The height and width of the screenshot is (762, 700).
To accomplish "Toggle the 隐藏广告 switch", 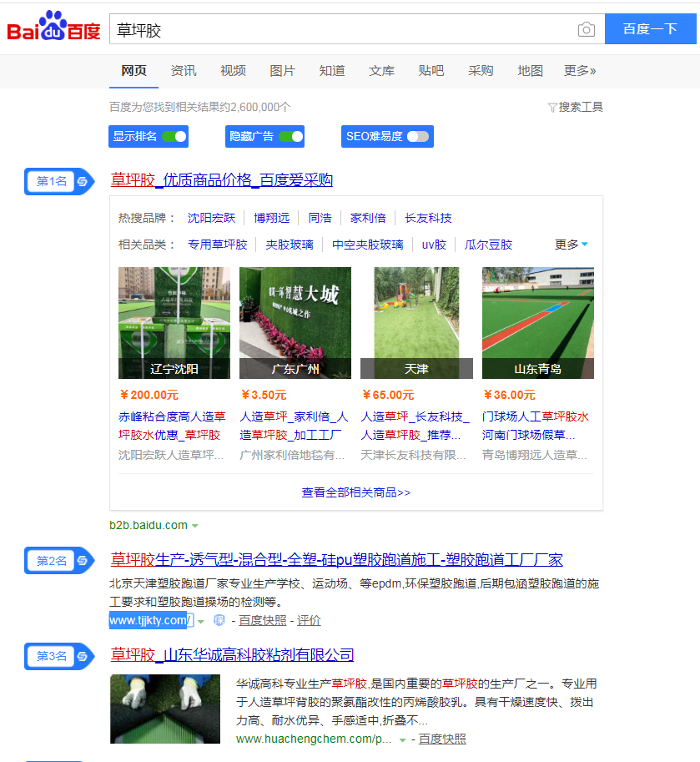I will coord(291,137).
